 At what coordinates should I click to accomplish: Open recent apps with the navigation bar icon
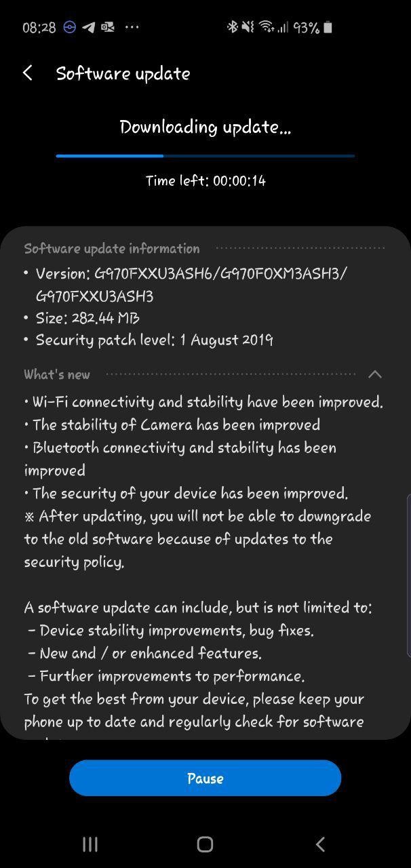(x=90, y=844)
